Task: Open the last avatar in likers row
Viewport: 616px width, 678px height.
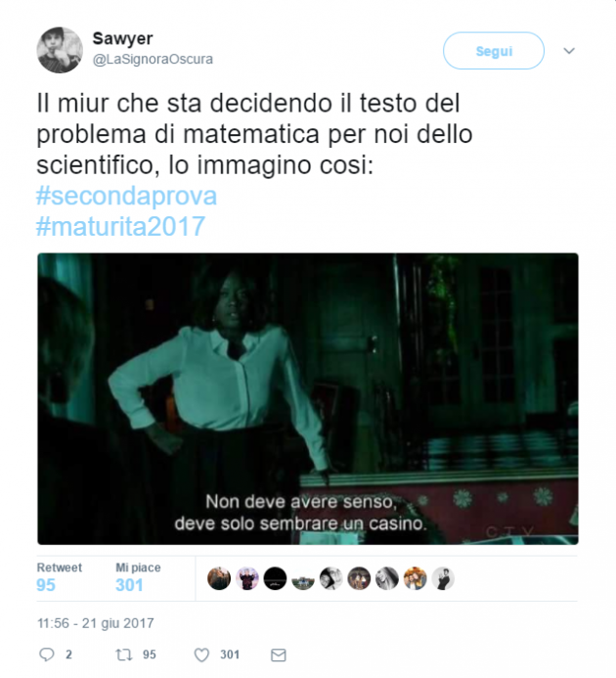Action: [443, 578]
